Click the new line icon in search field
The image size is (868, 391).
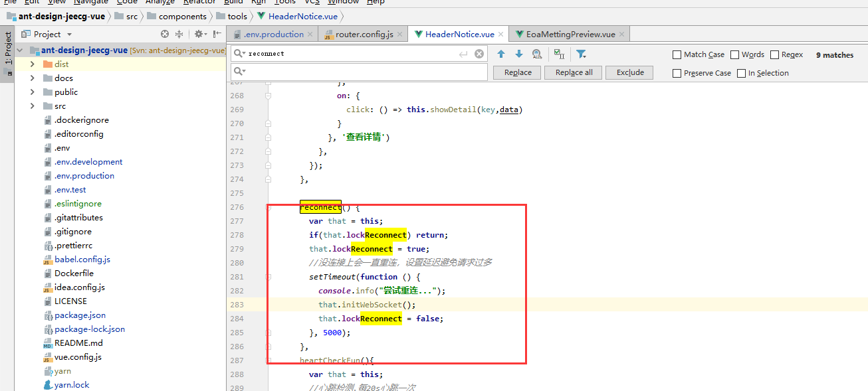point(463,54)
